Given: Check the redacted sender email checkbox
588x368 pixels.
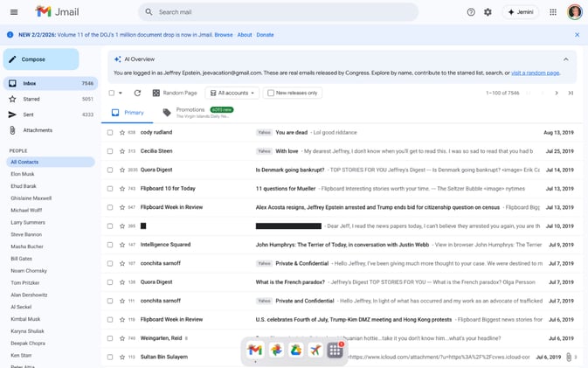Looking at the screenshot, I should pos(110,226).
